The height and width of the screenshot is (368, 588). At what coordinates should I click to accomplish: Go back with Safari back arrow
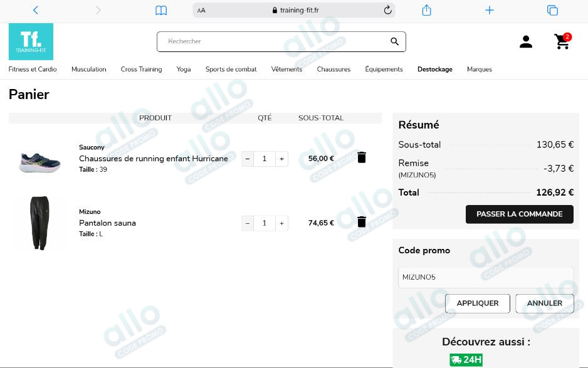point(35,10)
